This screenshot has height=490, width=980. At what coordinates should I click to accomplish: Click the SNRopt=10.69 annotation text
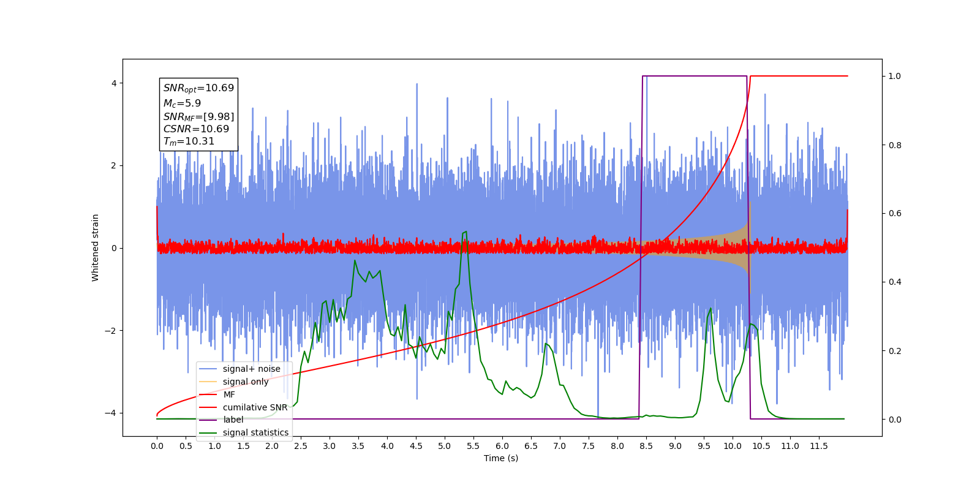(198, 88)
